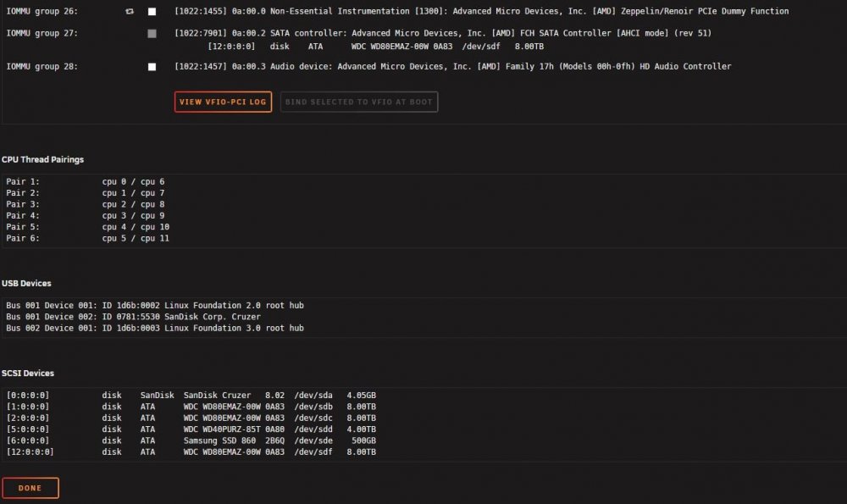Select the [12:0:0:0] /dev/sdf SCSI row
Image resolution: width=847 pixels, height=504 pixels.
tap(191, 452)
